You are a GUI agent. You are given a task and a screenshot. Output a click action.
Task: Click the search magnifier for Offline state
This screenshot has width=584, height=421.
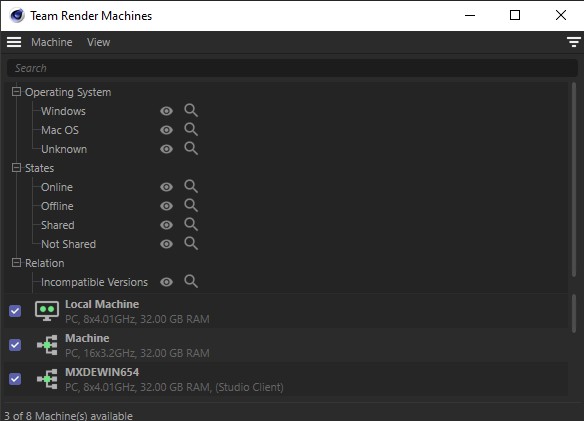[x=191, y=206]
